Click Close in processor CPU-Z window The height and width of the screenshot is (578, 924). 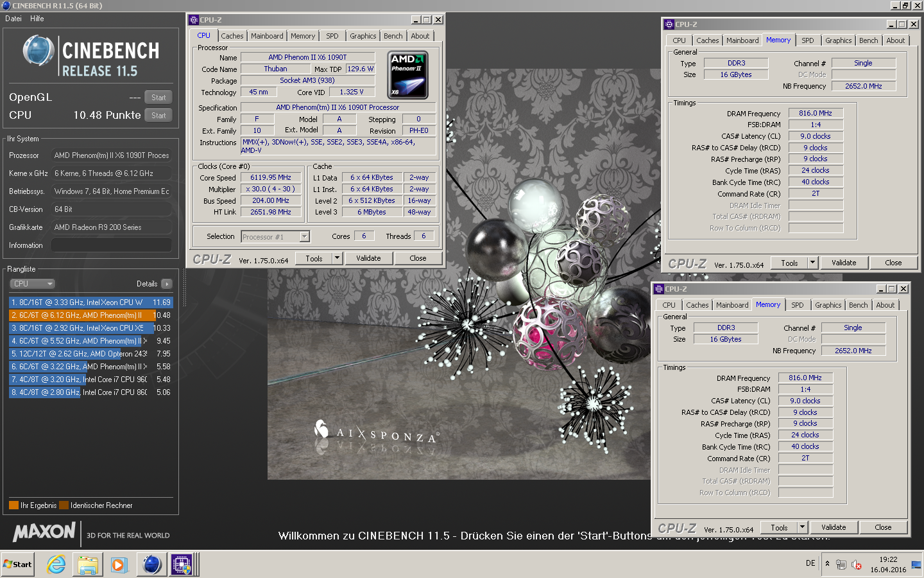(418, 258)
